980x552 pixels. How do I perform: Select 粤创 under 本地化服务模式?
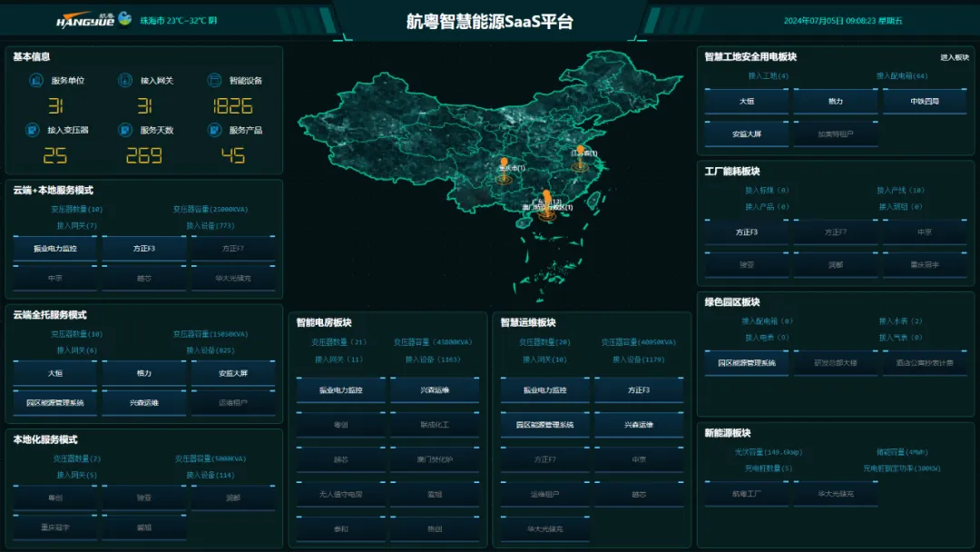click(55, 498)
